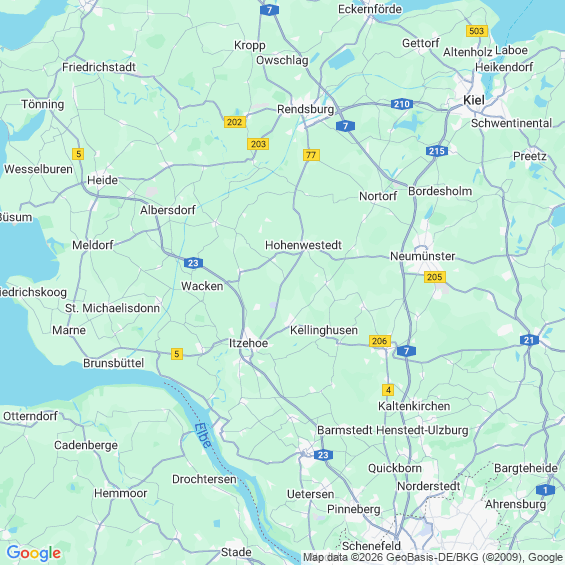
Task: Select the Brunsbüttel town label
Action: 114,363
